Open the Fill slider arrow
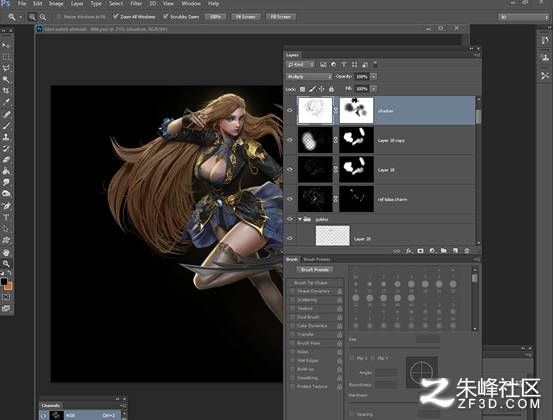Screen dimensions: 553x420 [x=374, y=89]
